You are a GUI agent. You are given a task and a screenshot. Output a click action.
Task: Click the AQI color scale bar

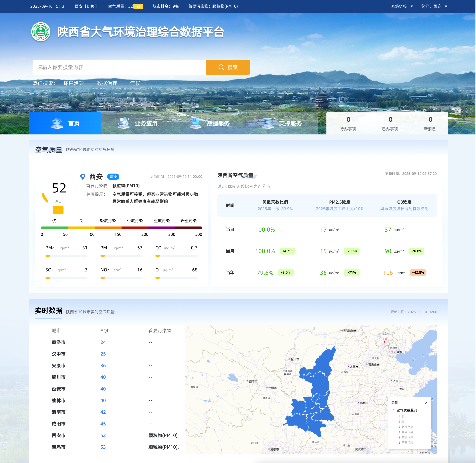pyautogui.click(x=121, y=228)
